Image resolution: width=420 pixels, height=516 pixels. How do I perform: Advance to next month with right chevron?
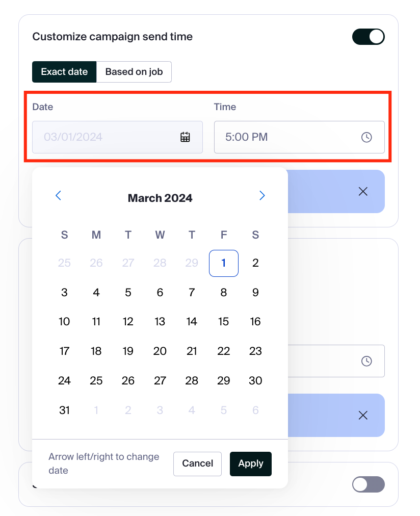(262, 195)
